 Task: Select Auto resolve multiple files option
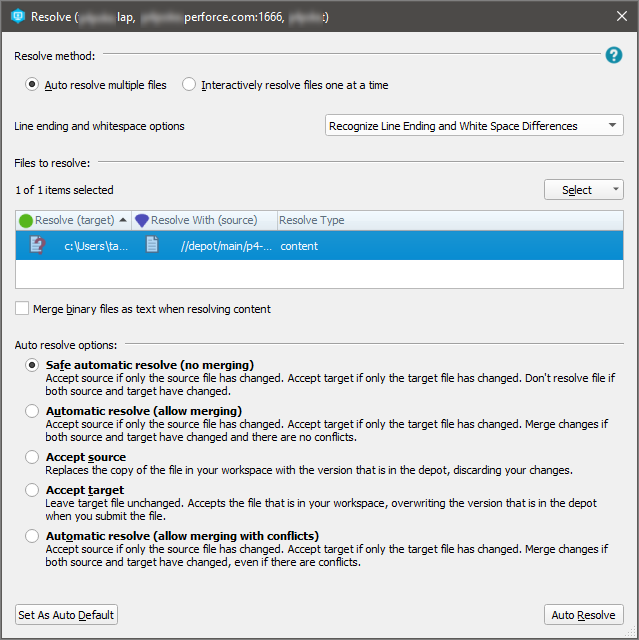32,85
